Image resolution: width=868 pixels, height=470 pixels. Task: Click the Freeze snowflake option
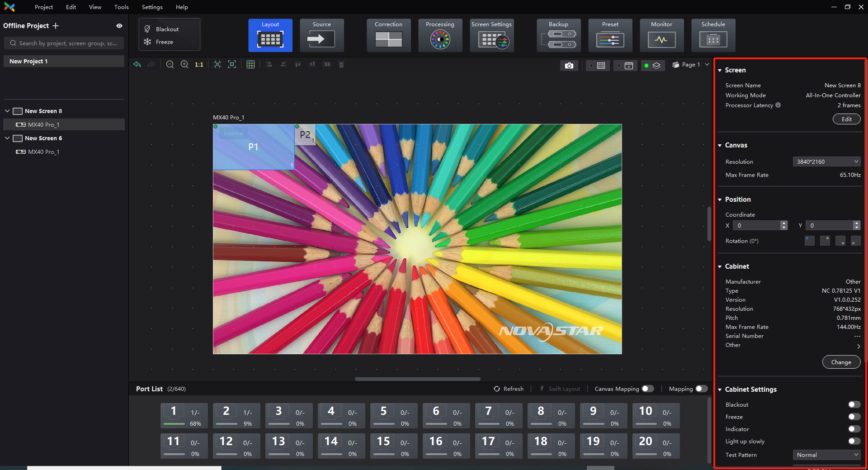tap(159, 42)
